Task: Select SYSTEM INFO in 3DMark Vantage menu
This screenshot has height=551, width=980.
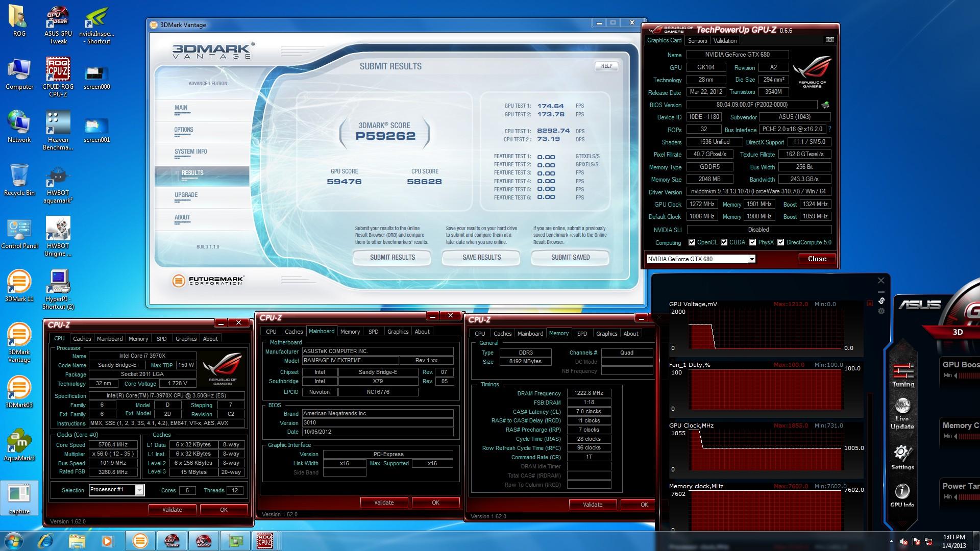Action: [x=191, y=152]
